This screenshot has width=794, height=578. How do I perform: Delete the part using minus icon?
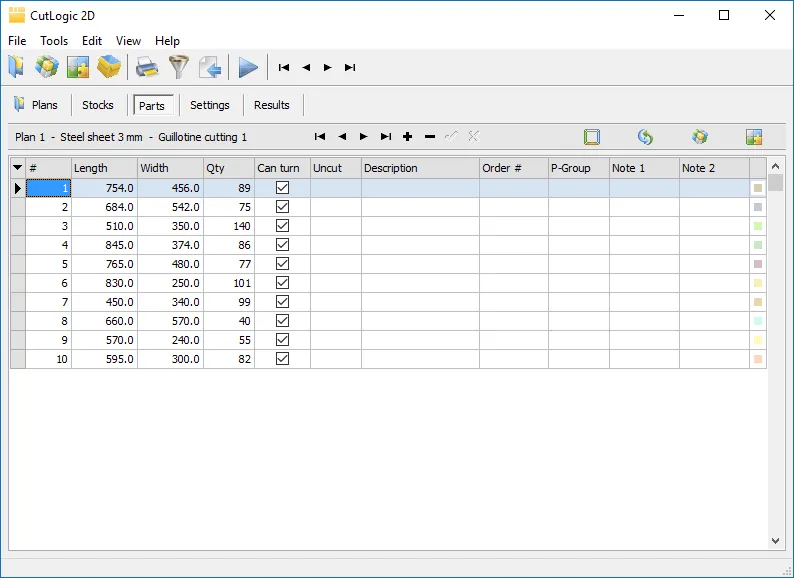pyautogui.click(x=430, y=137)
